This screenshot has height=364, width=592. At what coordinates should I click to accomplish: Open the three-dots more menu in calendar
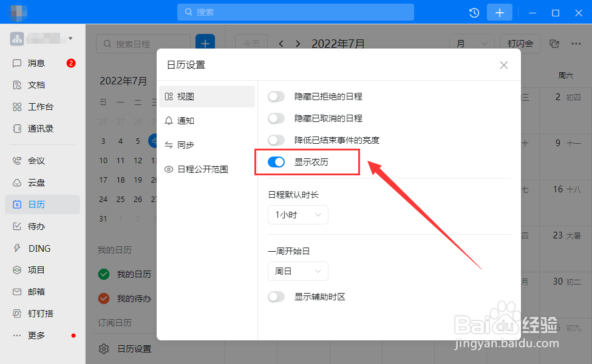576,44
